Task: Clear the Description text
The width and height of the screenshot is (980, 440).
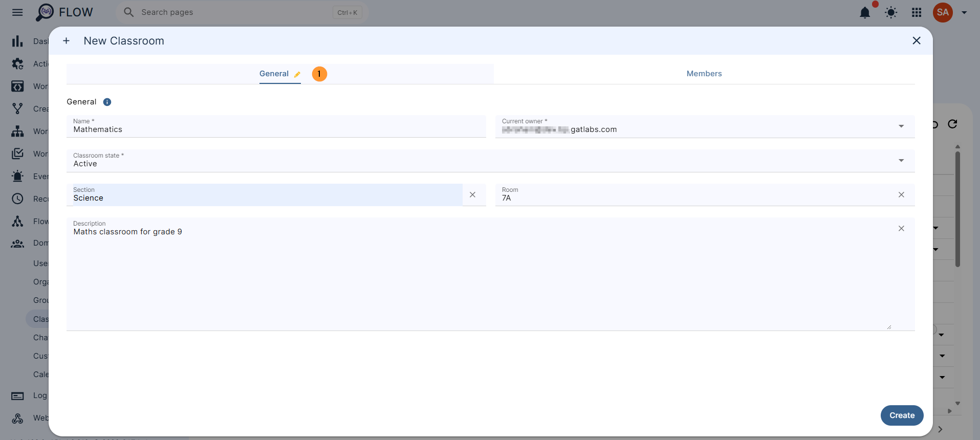Action: 901,229
